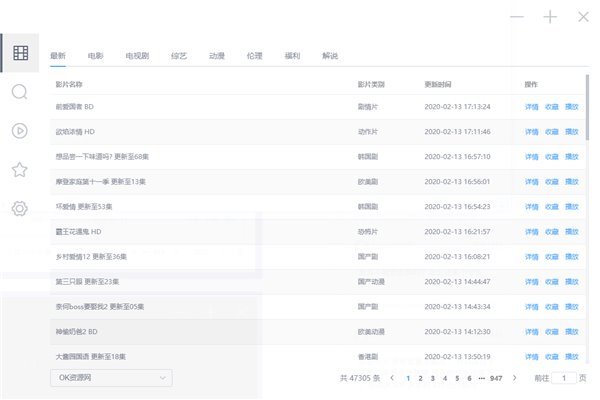600x400 pixels.
Task: Go to page 3 in pagination
Action: [x=432, y=378]
